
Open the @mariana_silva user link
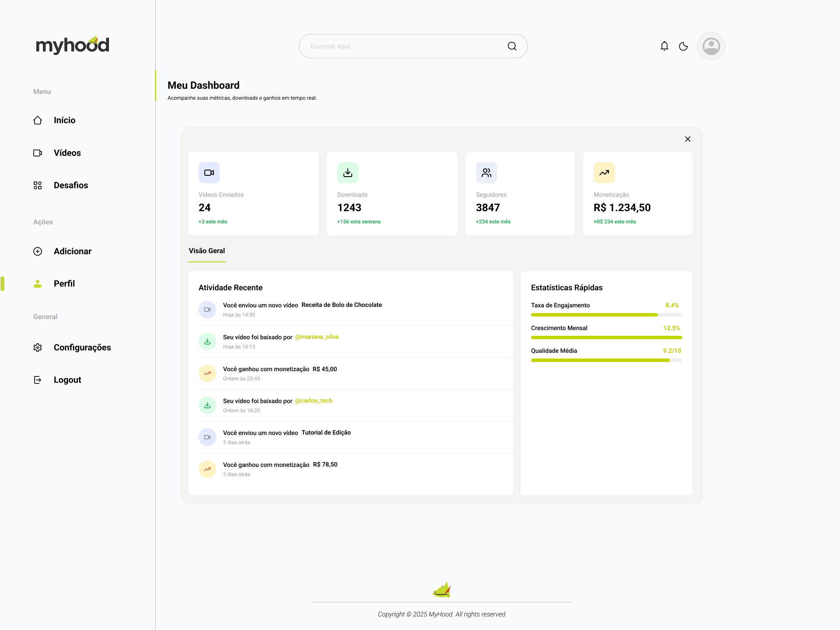point(317,337)
